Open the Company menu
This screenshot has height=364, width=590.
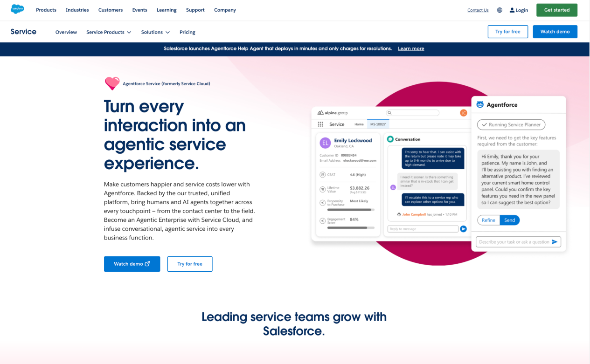coord(225,10)
